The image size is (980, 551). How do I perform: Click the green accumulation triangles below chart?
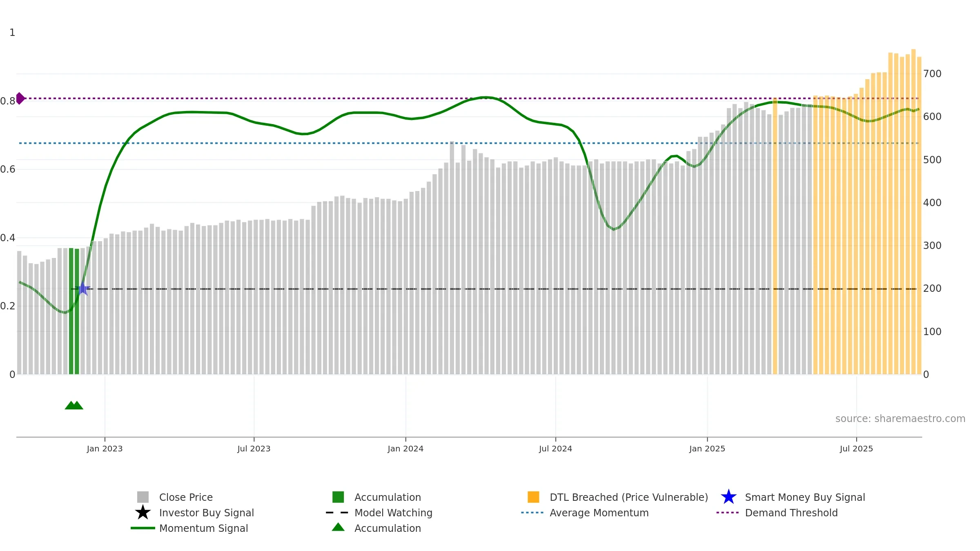coord(74,405)
